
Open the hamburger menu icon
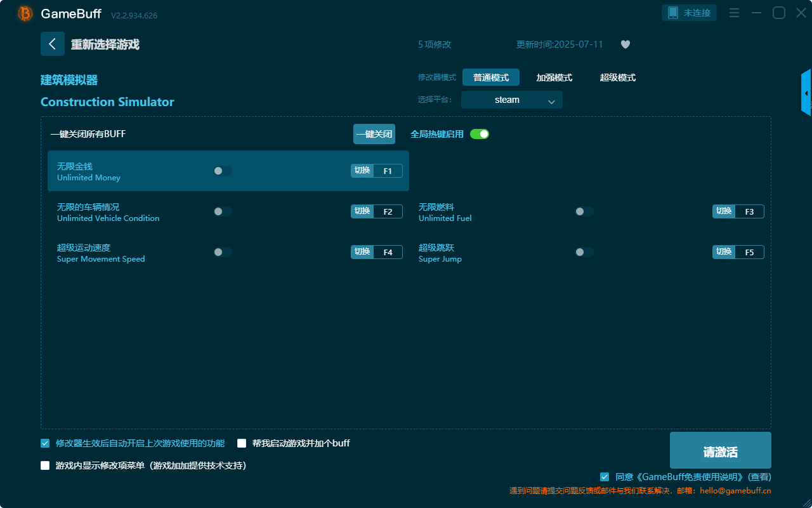[x=734, y=13]
